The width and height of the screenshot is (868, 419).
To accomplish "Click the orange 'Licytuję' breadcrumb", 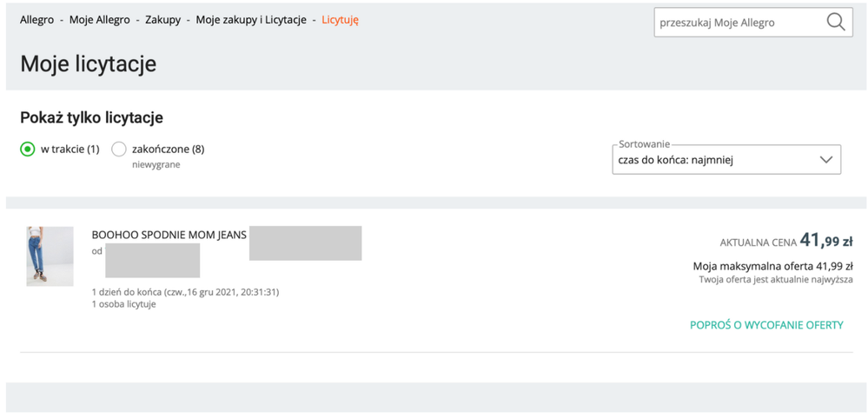I will (340, 20).
